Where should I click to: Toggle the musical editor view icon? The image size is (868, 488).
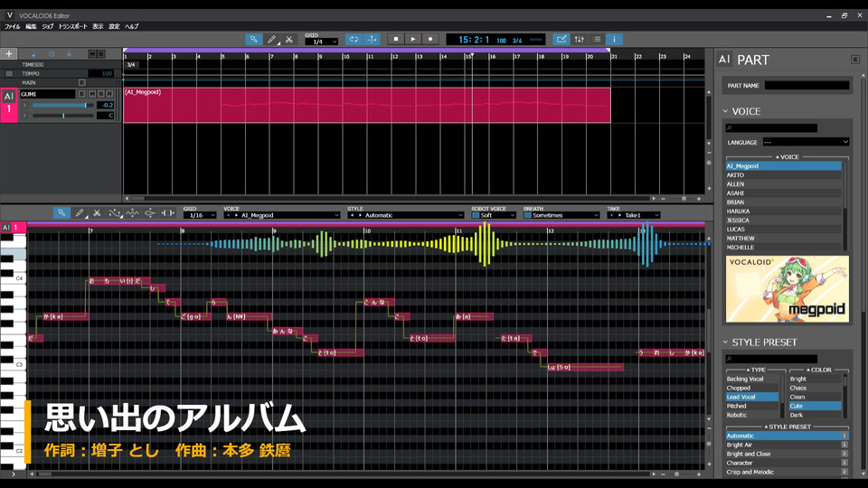pyautogui.click(x=561, y=39)
